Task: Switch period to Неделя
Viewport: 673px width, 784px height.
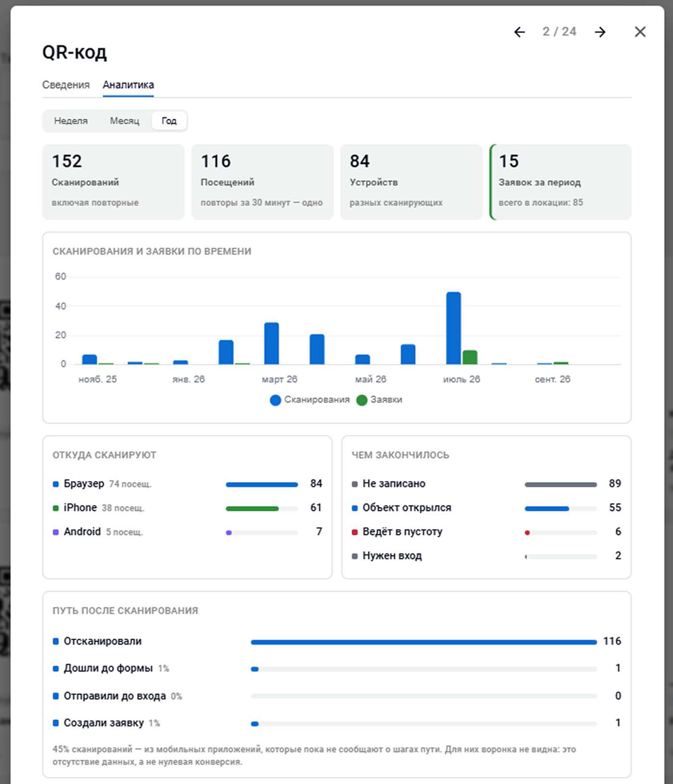Action: 71,121
